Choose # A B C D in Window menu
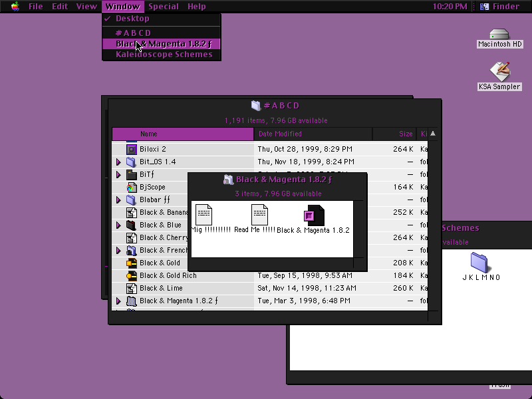Image resolution: width=532 pixels, height=399 pixels. [162, 33]
